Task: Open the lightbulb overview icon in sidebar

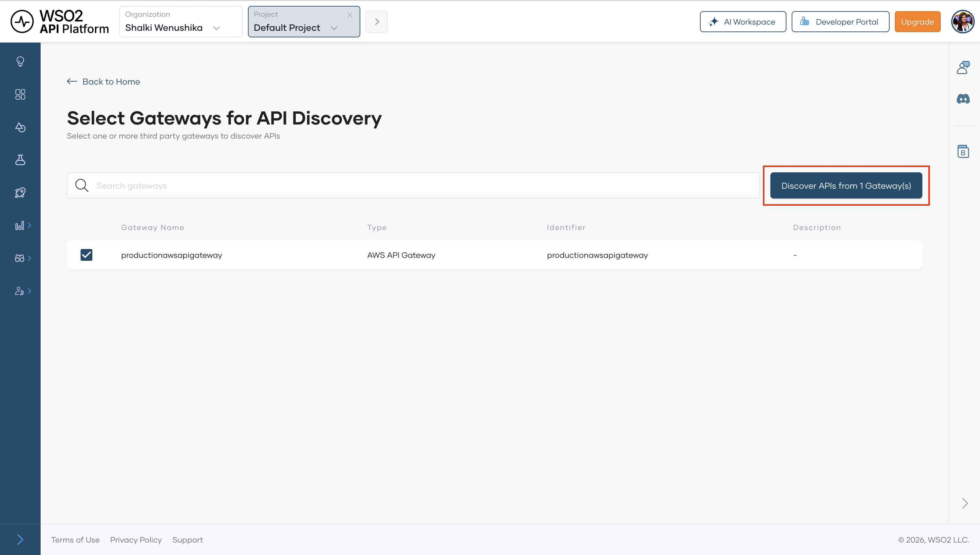Action: (20, 61)
